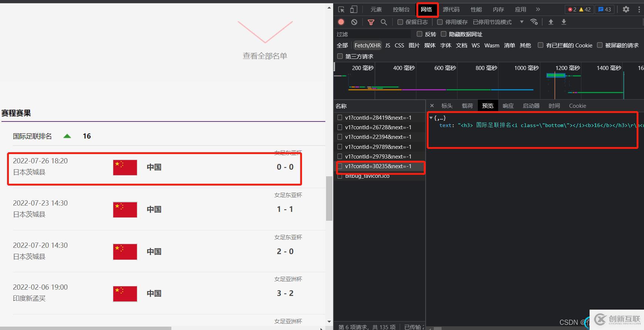Enable the 停用缓存 checkbox
This screenshot has height=330, width=644.
[440, 22]
